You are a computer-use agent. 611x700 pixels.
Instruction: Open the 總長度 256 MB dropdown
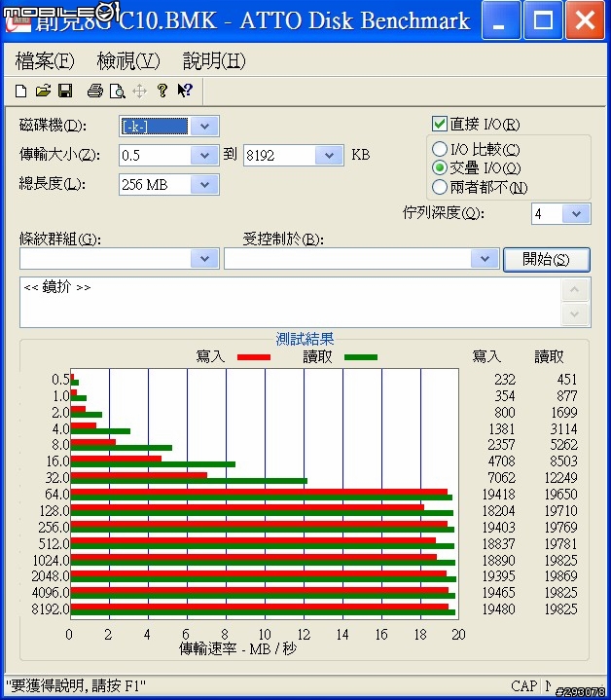(x=204, y=184)
